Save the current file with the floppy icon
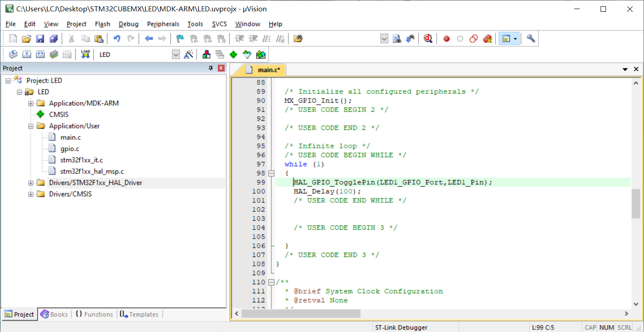The height and width of the screenshot is (332, 644). click(40, 39)
